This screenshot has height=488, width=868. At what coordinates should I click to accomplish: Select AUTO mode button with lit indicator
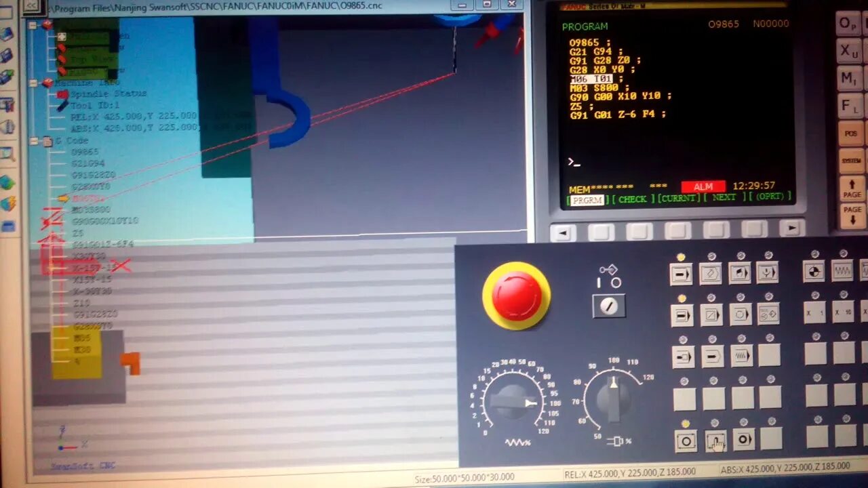coord(681,274)
